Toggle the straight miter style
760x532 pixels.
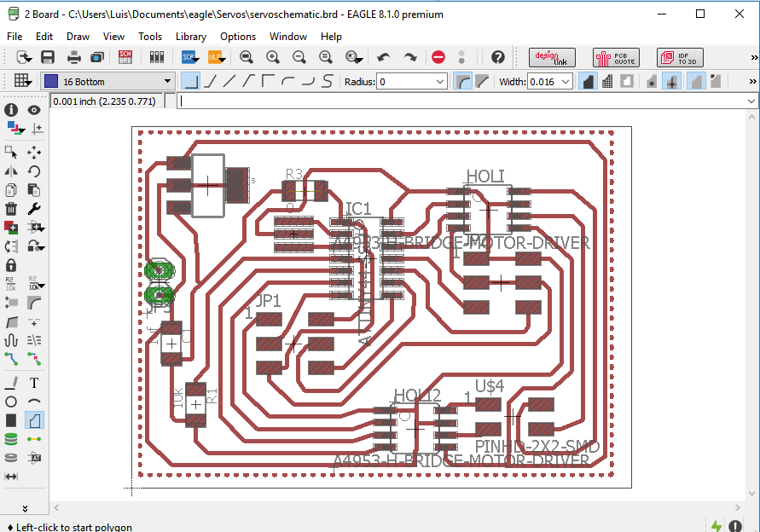[x=482, y=81]
